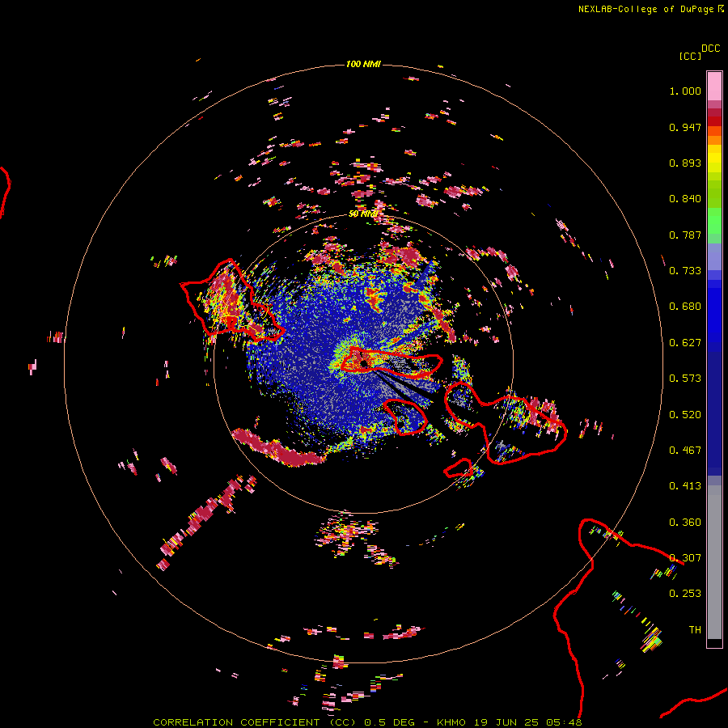Click the DCC label above the color bar
This screenshot has width=728, height=728.
pyautogui.click(x=711, y=49)
